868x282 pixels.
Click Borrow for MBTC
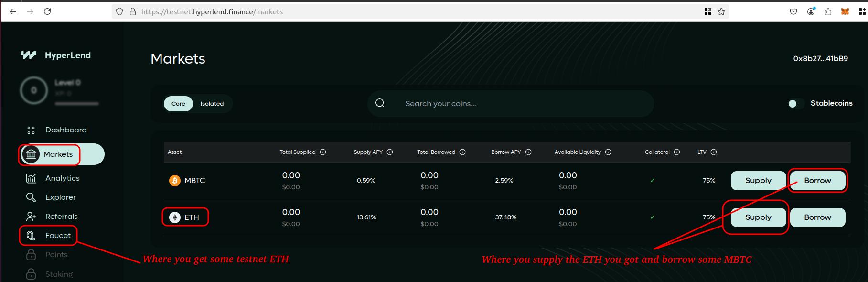coord(818,181)
